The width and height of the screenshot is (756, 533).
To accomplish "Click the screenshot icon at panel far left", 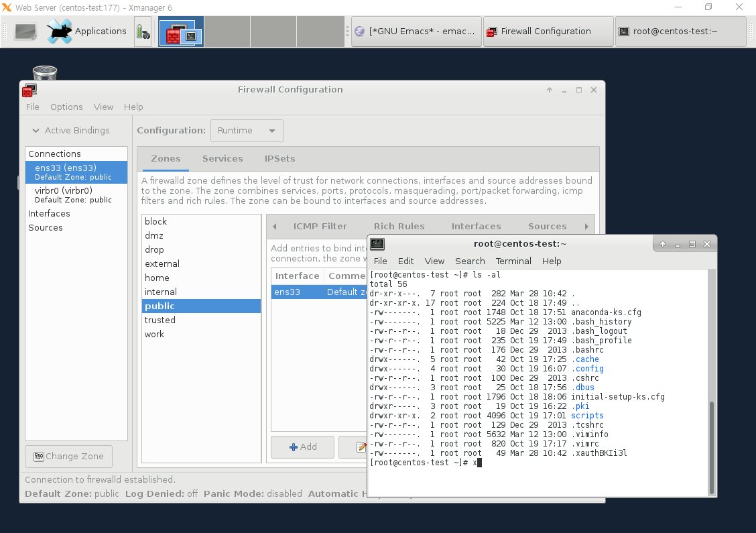I will click(25, 31).
